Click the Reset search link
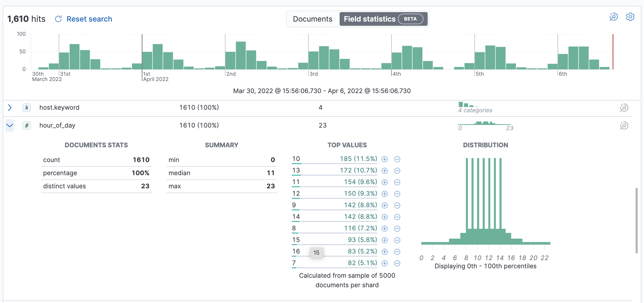This screenshot has width=644, height=303. [x=89, y=19]
